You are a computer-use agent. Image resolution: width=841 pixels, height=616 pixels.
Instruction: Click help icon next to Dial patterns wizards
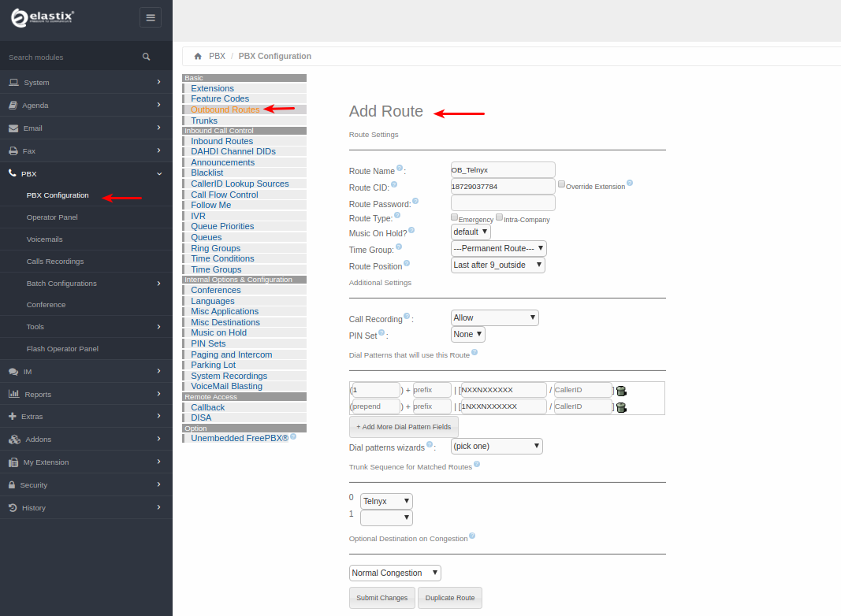tap(429, 444)
